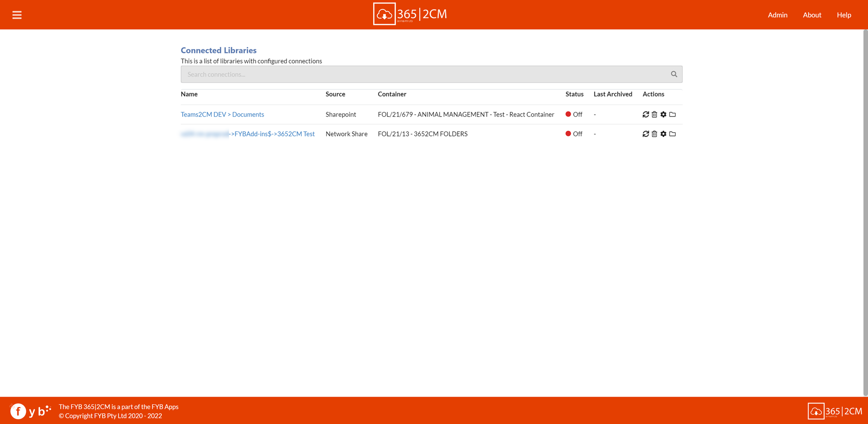Open folder for 3652CM Test connection

672,134
